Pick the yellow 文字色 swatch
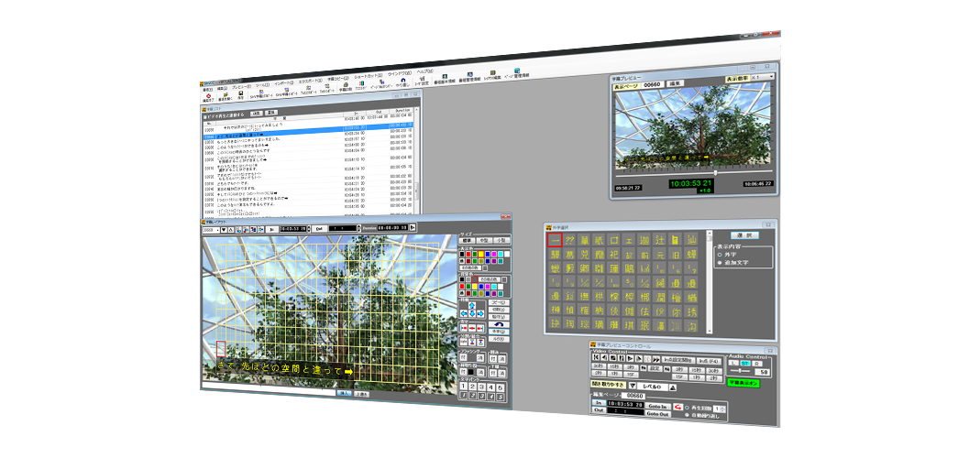The image size is (980, 458). [x=480, y=254]
